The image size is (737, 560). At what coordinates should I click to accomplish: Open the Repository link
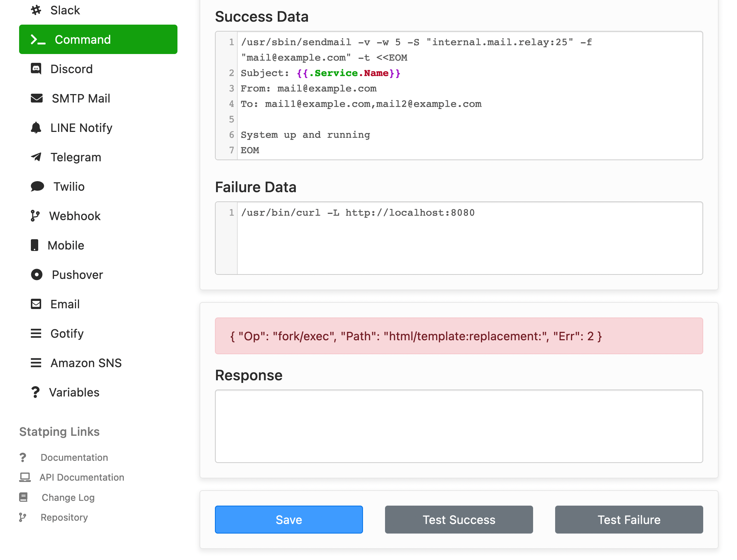click(64, 517)
